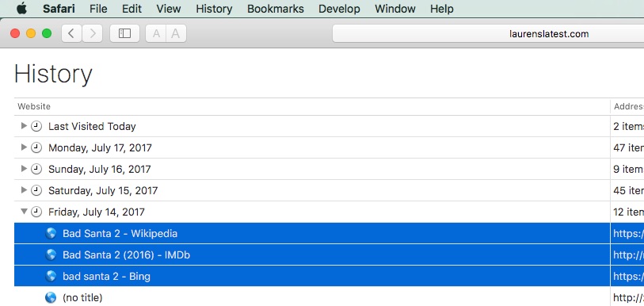Select bad santa 2 - Bing entry
Screen dimensions: 644x306
106,277
